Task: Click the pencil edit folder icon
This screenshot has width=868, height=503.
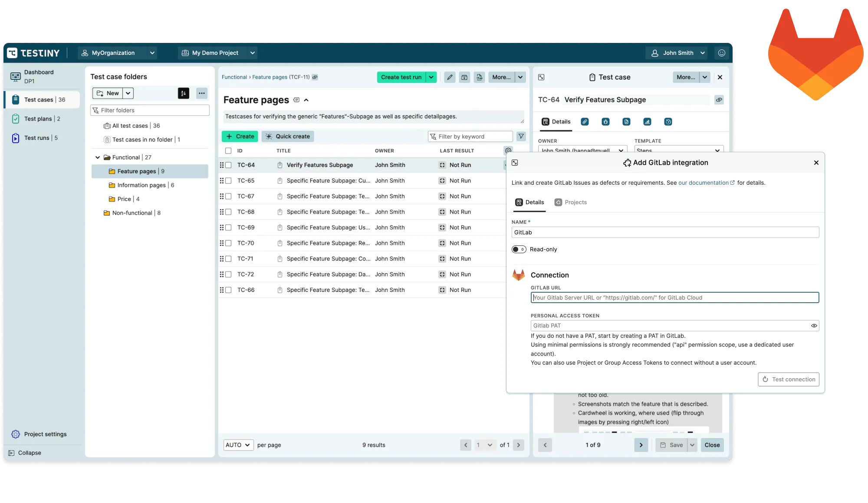Action: 450,77
